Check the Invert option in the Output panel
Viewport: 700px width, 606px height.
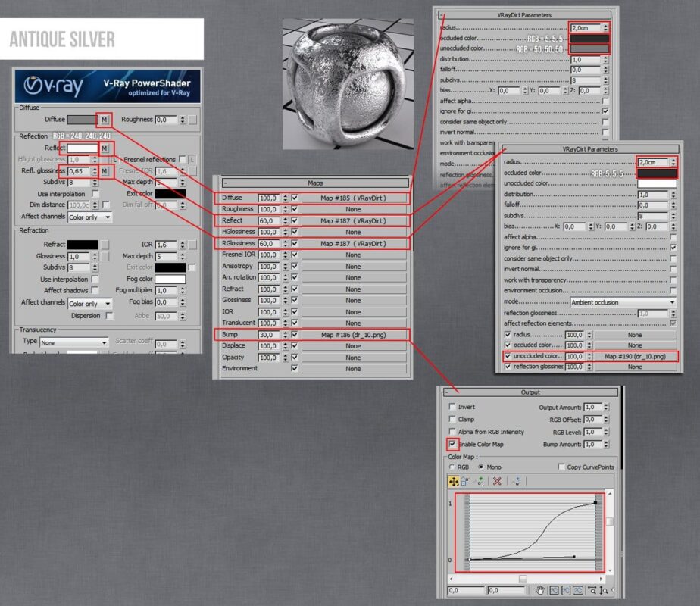point(453,406)
